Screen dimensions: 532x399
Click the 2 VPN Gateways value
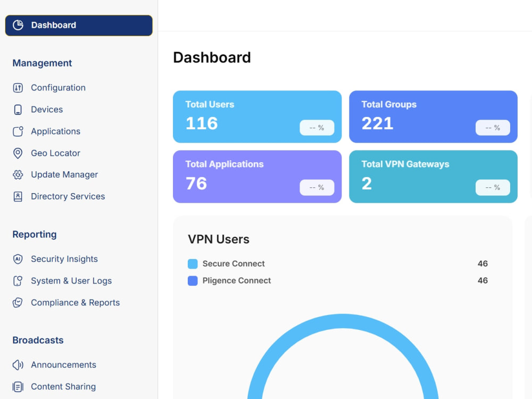pos(367,184)
